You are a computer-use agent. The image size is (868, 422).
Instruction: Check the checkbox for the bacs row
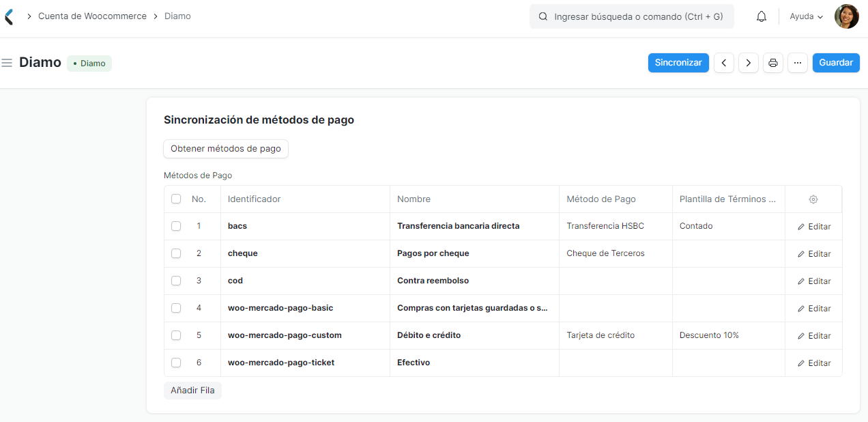[x=176, y=226]
